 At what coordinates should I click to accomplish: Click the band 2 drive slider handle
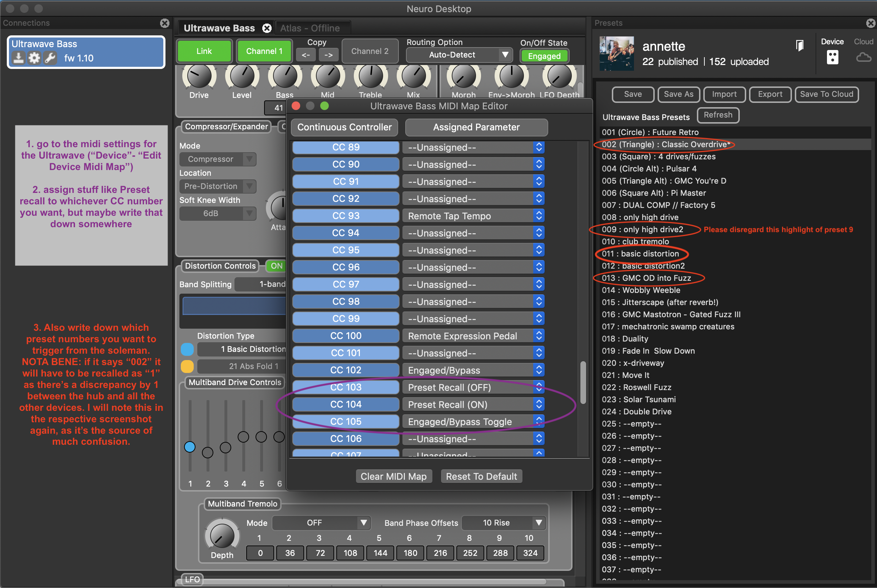[207, 452]
